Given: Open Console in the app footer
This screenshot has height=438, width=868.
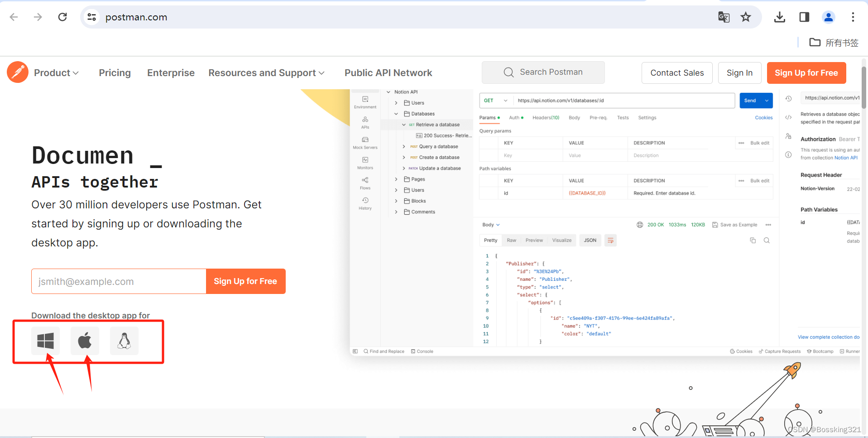Looking at the screenshot, I should 422,351.
